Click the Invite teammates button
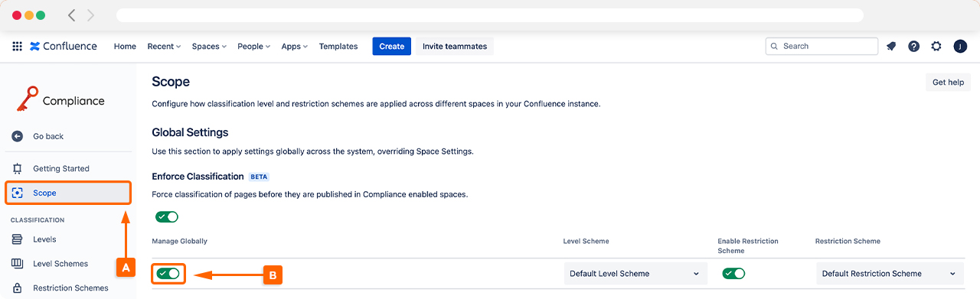The width and height of the screenshot is (980, 299). (455, 46)
